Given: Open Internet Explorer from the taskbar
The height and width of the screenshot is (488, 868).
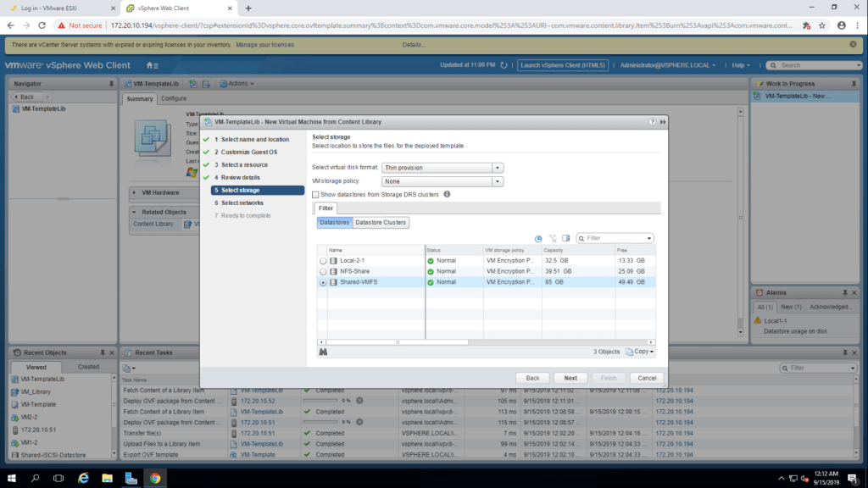Looking at the screenshot, I should coord(84,478).
